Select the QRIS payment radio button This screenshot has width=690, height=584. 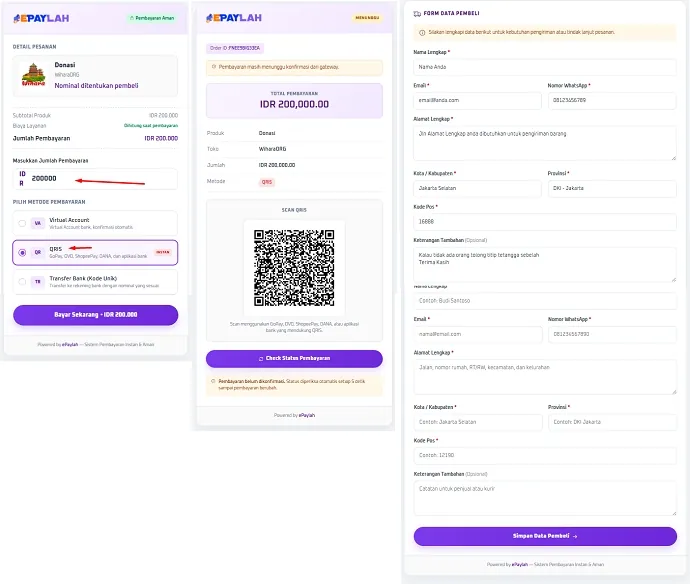pyautogui.click(x=22, y=253)
